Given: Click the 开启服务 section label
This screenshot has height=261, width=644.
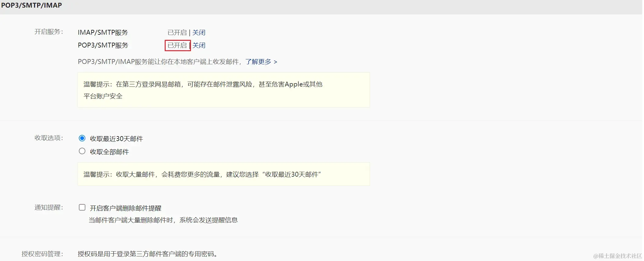Looking at the screenshot, I should (x=49, y=32).
